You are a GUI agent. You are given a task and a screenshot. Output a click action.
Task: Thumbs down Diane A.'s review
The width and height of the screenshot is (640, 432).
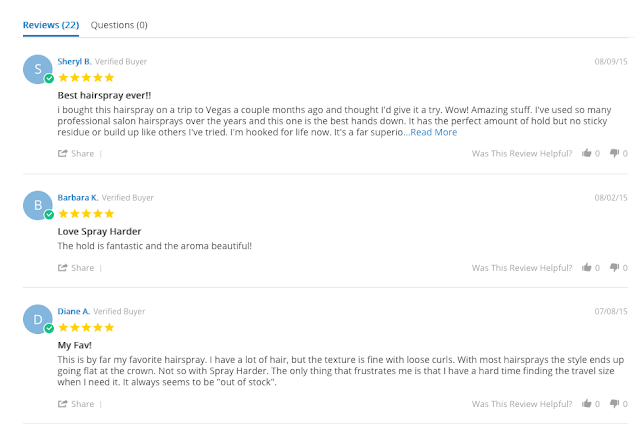[614, 404]
